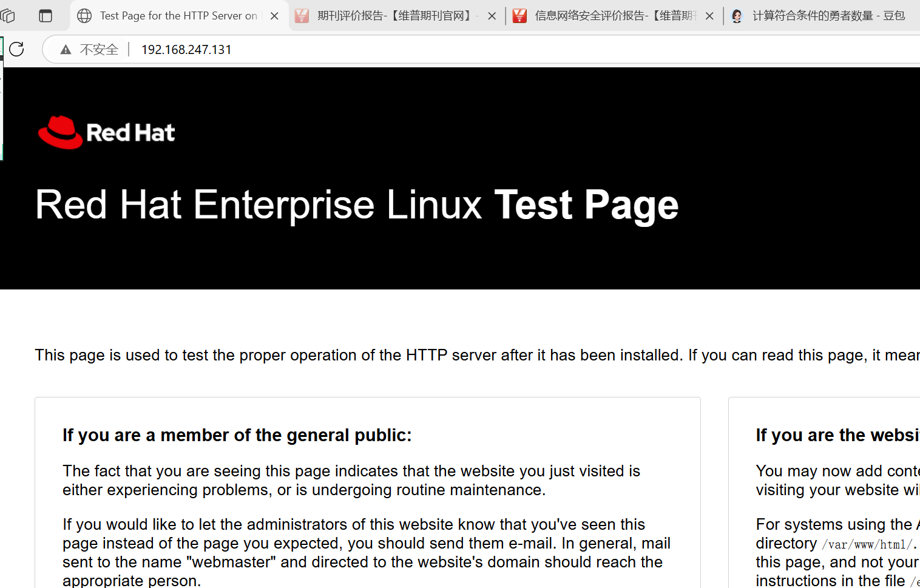
Task: Open the tab actions menu icon
Action: [46, 16]
